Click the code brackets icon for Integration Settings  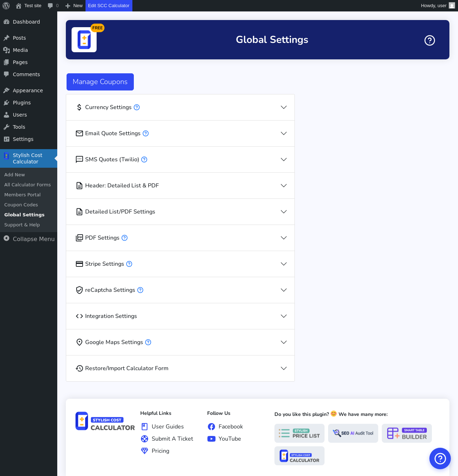coord(79,316)
